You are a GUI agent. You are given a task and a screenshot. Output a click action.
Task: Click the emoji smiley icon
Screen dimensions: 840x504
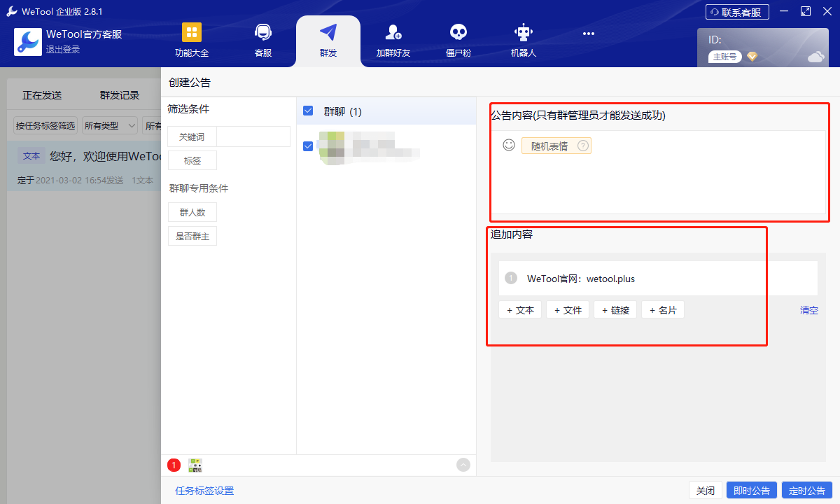[509, 145]
